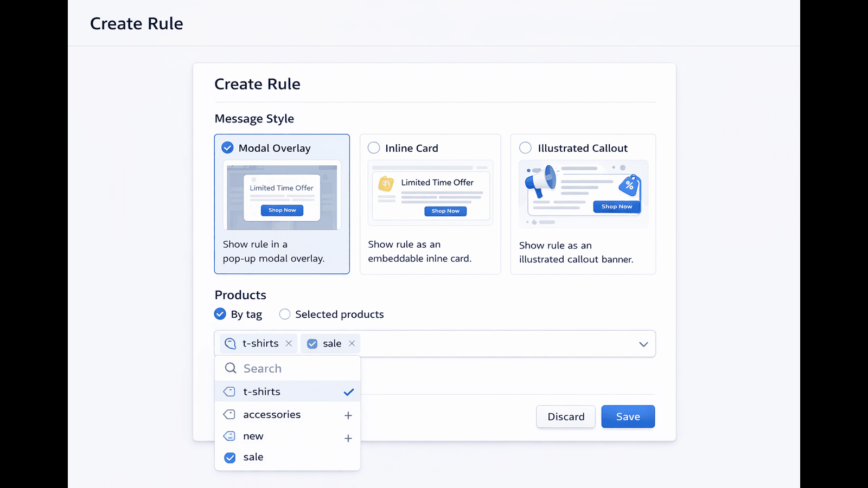Click the tag icon beside the t-shirts list row

coord(229,391)
